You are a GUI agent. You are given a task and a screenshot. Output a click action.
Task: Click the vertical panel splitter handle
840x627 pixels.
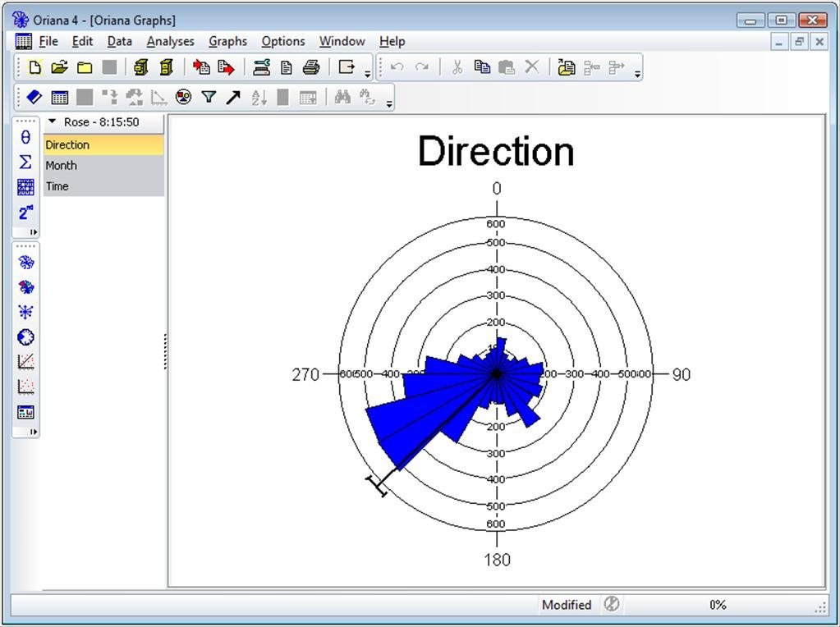click(x=165, y=351)
